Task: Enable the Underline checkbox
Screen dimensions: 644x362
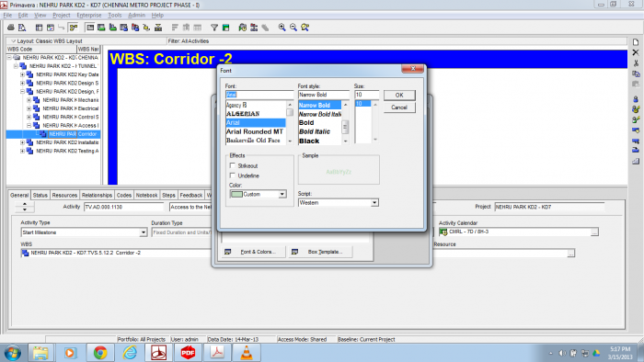Action: pyautogui.click(x=233, y=175)
